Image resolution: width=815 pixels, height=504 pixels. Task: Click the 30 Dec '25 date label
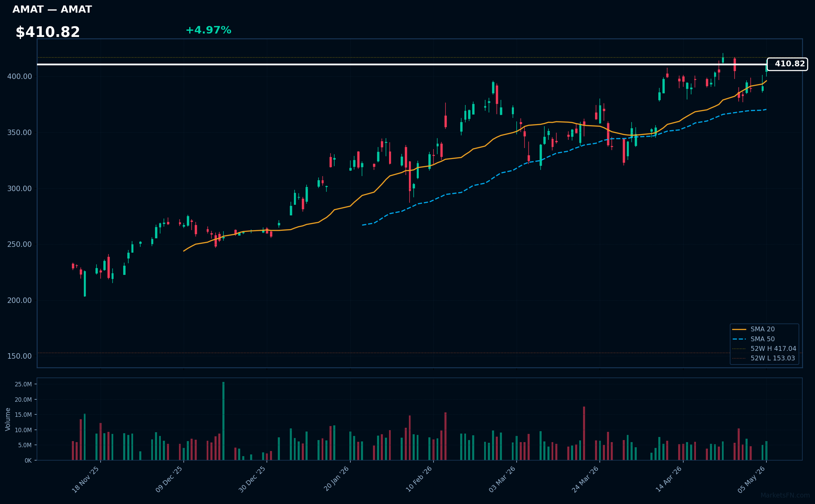252,479
